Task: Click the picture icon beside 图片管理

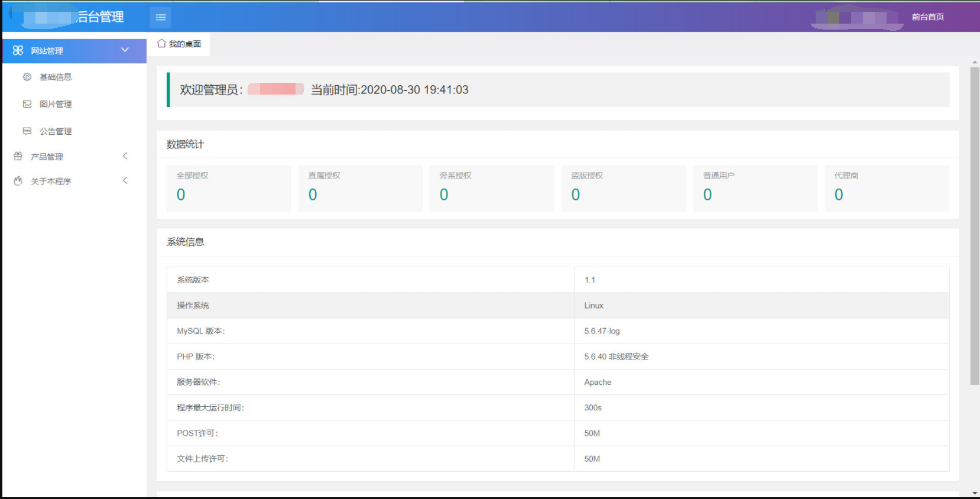Action: [x=27, y=104]
